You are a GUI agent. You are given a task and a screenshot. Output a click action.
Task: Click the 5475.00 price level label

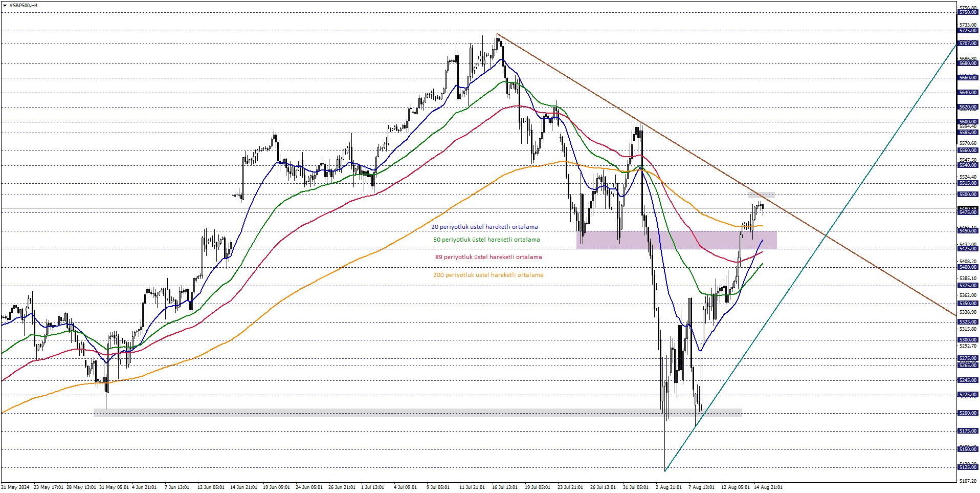(968, 212)
